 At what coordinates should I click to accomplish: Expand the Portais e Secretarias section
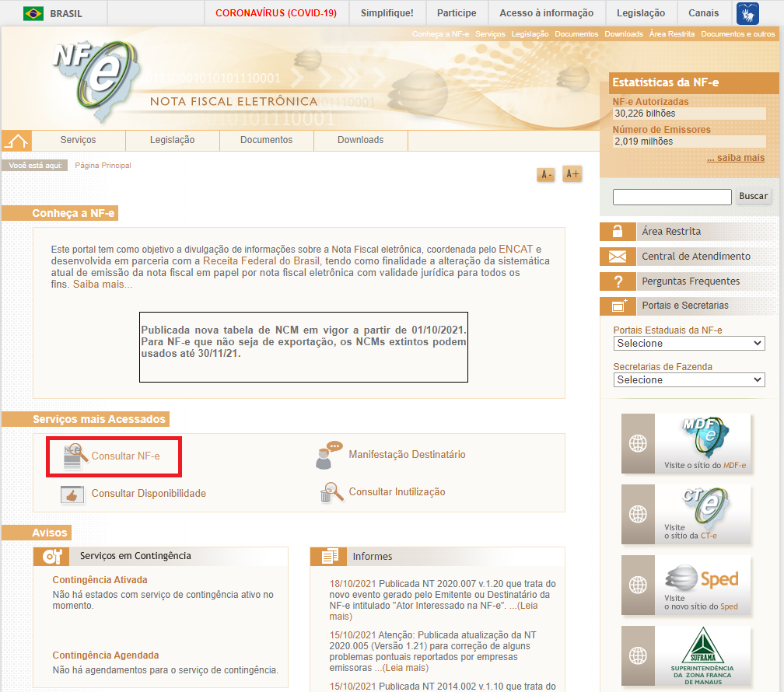coord(684,306)
